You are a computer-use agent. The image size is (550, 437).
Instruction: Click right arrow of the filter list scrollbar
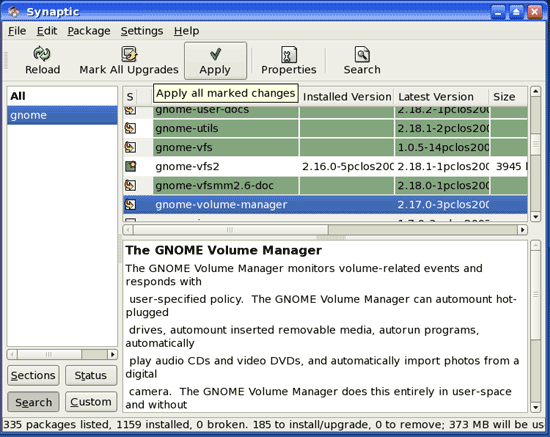click(x=112, y=354)
